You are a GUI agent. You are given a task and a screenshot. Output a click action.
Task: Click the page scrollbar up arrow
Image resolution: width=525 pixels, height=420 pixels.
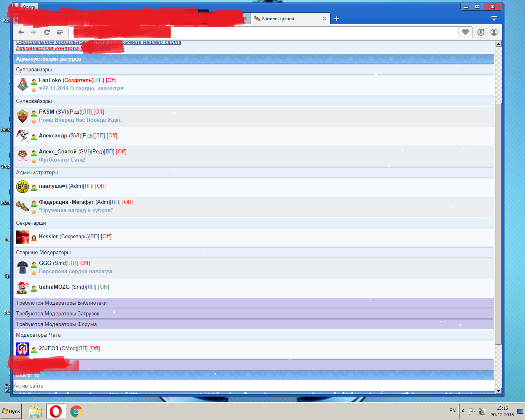tap(499, 44)
